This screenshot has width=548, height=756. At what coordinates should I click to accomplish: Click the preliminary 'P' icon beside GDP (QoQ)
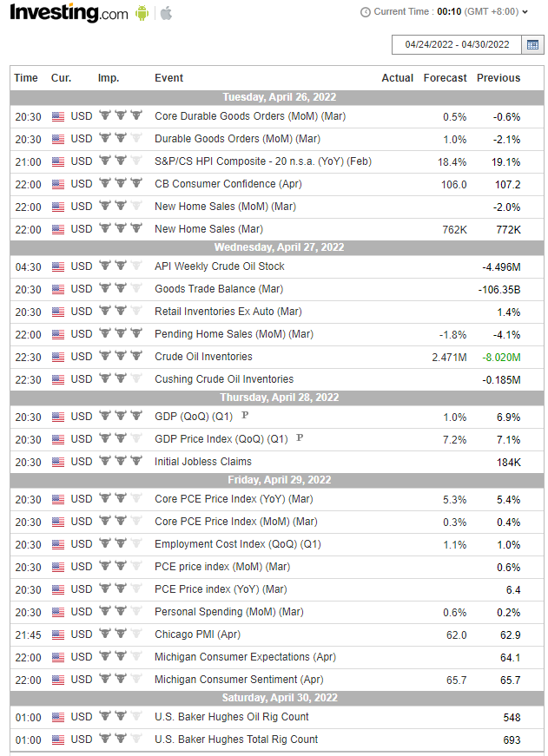click(x=245, y=416)
